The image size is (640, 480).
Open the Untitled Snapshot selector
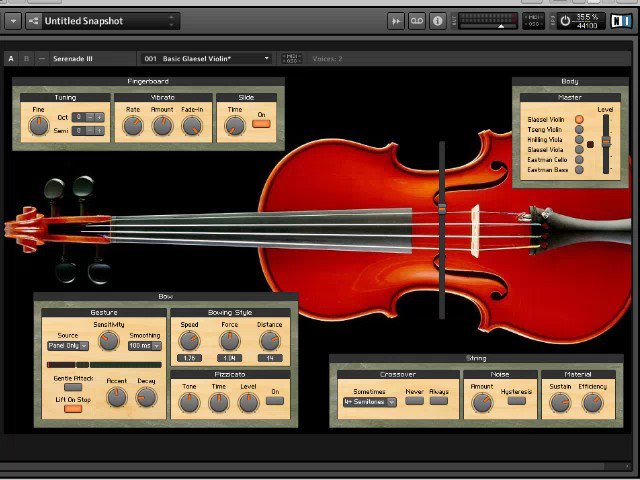tap(103, 21)
